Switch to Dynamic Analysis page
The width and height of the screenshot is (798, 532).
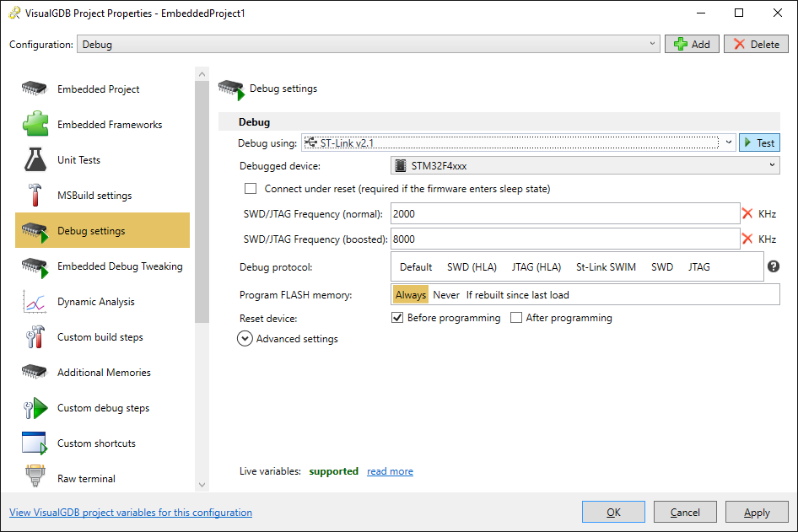tap(102, 302)
